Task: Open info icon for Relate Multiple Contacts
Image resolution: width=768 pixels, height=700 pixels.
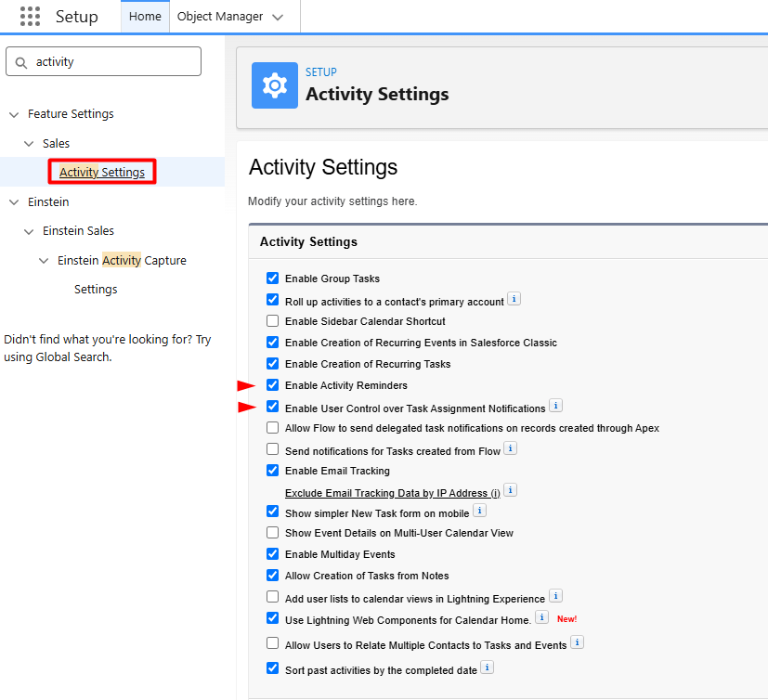Action: pos(577,642)
